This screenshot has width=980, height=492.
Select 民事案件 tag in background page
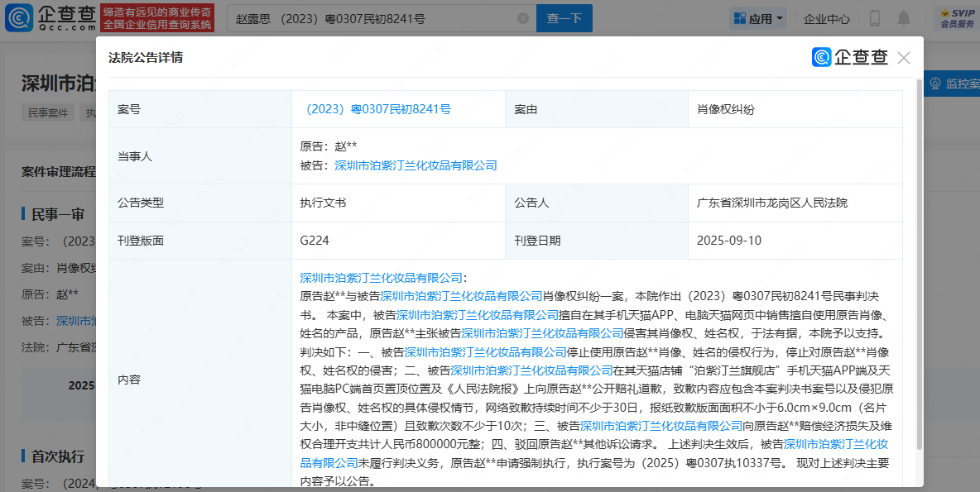[x=47, y=113]
